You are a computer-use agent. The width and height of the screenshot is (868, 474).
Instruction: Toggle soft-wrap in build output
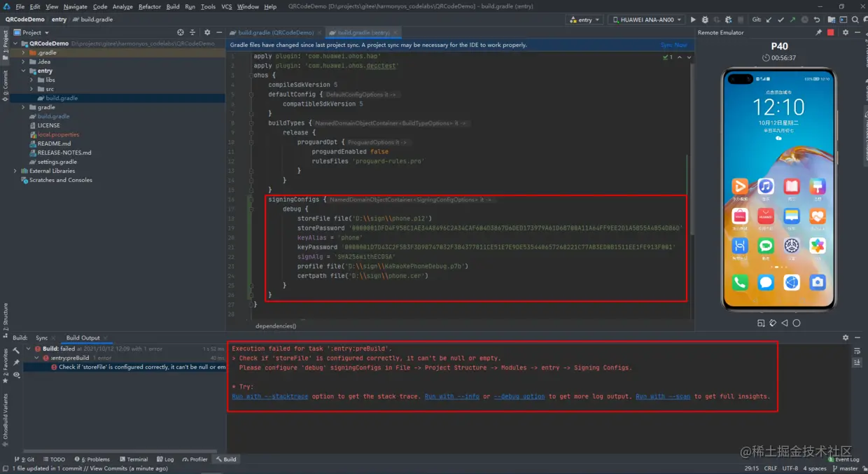[857, 351]
